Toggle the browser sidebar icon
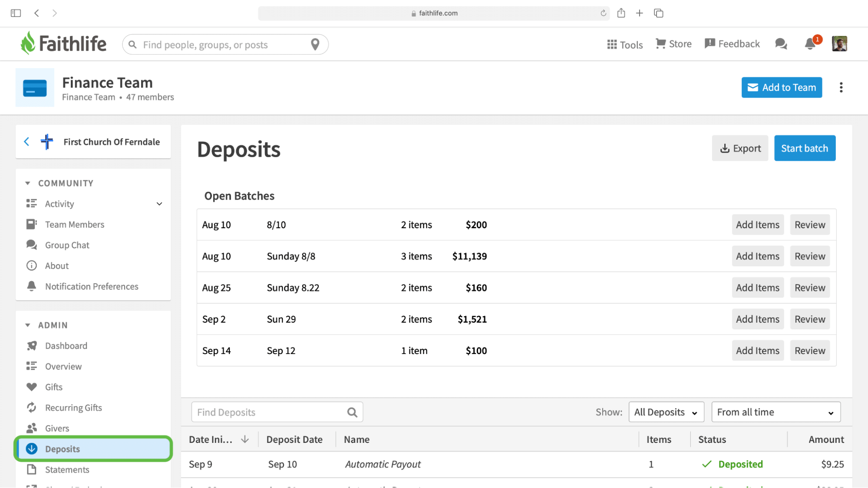Viewport: 868px width, 488px height. [x=16, y=13]
